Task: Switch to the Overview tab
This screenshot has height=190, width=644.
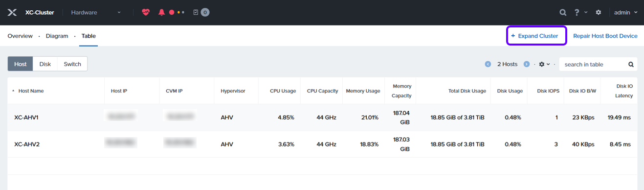Action: [x=20, y=36]
